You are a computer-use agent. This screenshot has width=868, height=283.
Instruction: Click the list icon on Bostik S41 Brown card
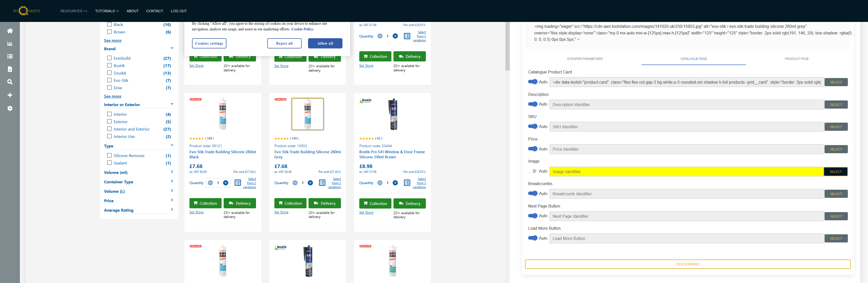pos(407,183)
